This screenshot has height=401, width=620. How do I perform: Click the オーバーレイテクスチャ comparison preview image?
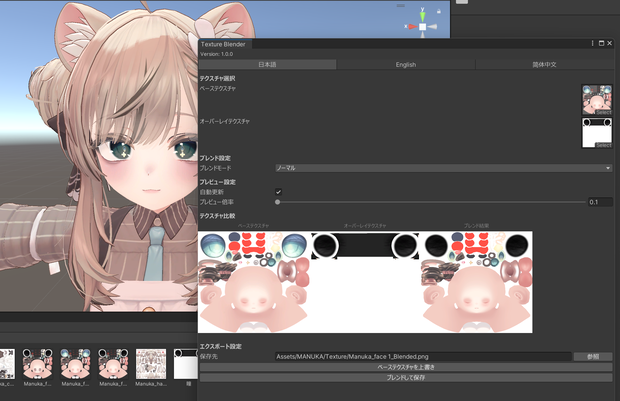[x=365, y=282]
